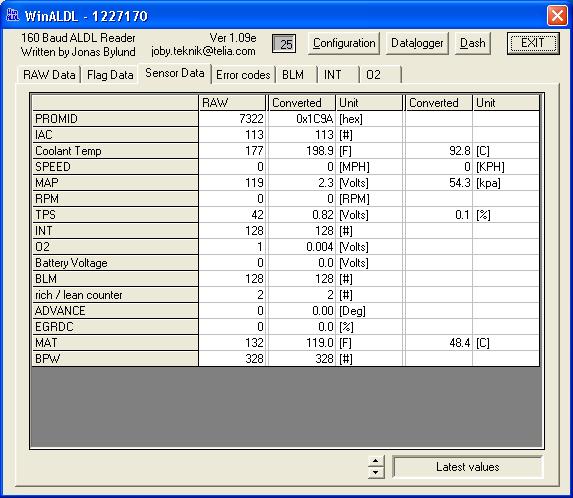Select the BLM row label in the table

tap(115, 279)
